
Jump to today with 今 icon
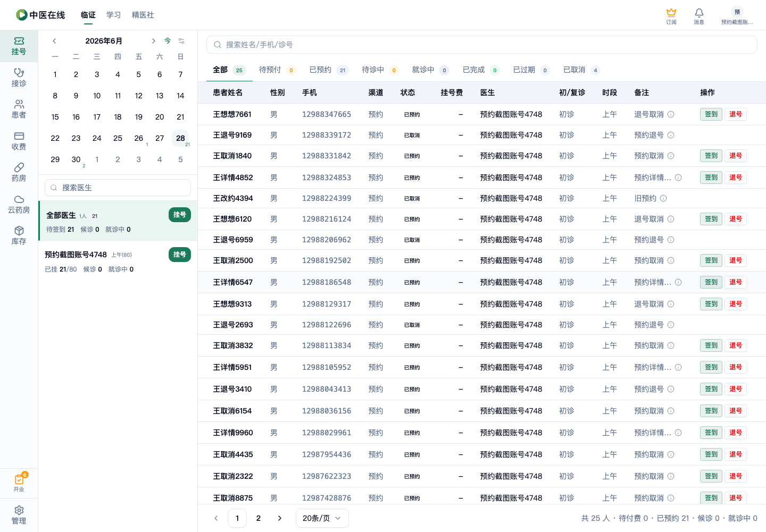(168, 41)
